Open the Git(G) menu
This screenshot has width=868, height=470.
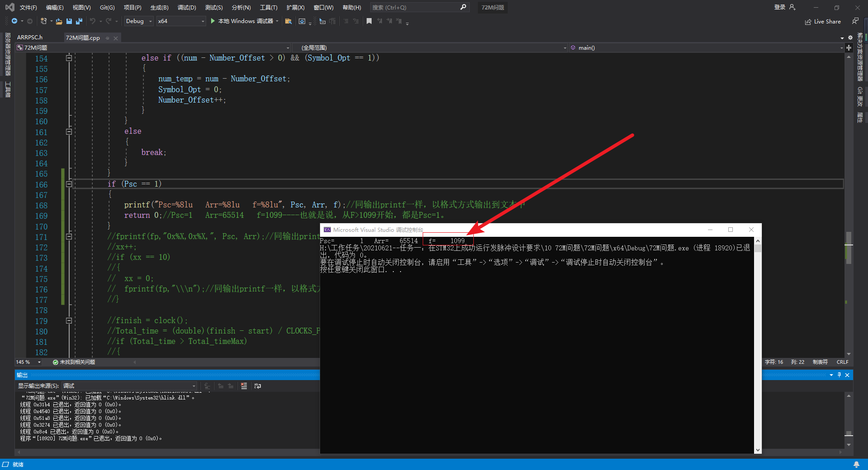tap(107, 7)
